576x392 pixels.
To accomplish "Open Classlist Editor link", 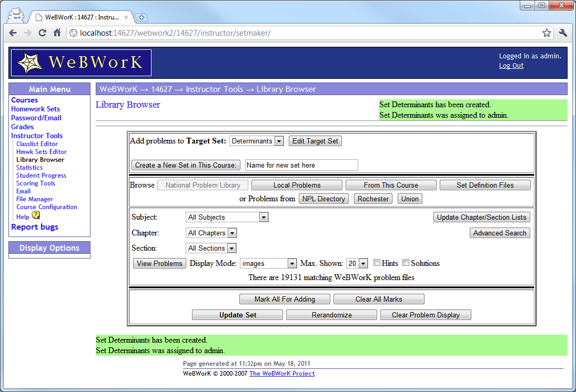I will 37,144.
